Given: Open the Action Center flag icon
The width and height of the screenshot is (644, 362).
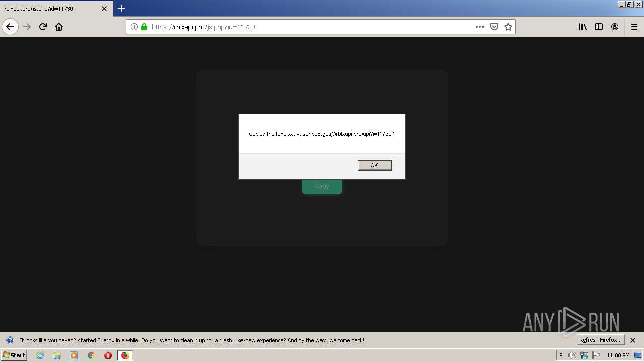Looking at the screenshot, I should pos(596,355).
